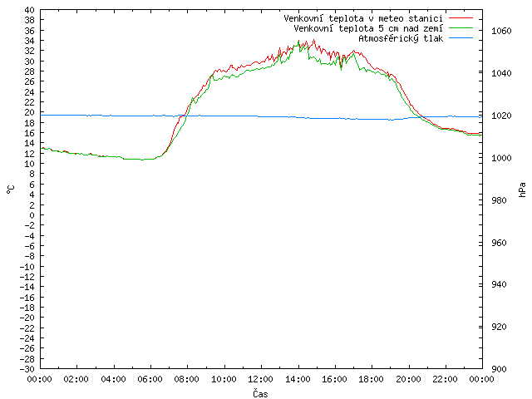
Task: Click the green legend line sample
Action: click(461, 27)
